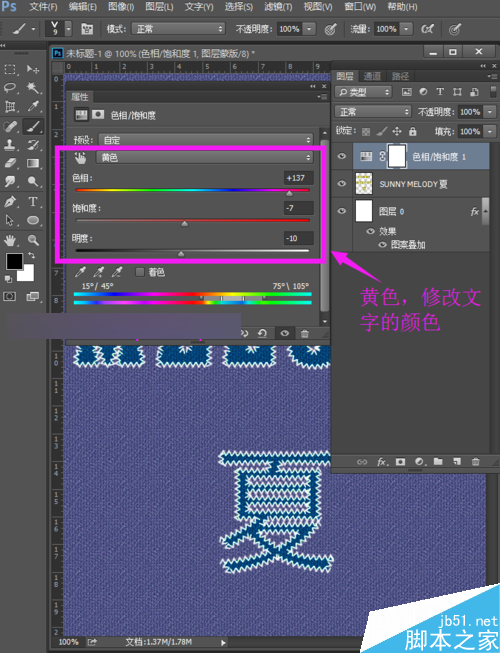Toggle layer effects visibility eye
This screenshot has height=653, width=500.
pyautogui.click(x=370, y=231)
